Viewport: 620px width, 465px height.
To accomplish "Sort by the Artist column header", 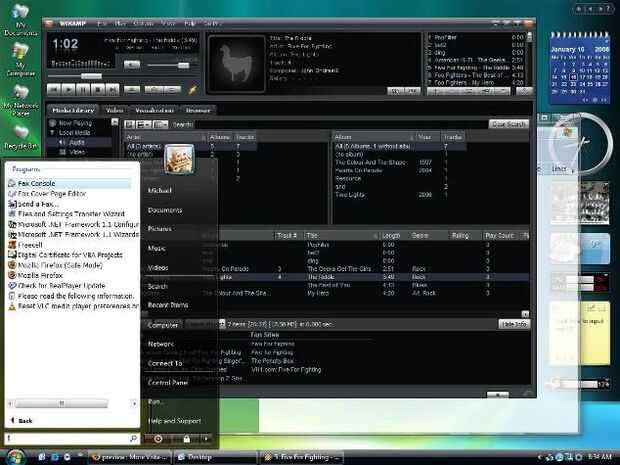I will coord(165,137).
